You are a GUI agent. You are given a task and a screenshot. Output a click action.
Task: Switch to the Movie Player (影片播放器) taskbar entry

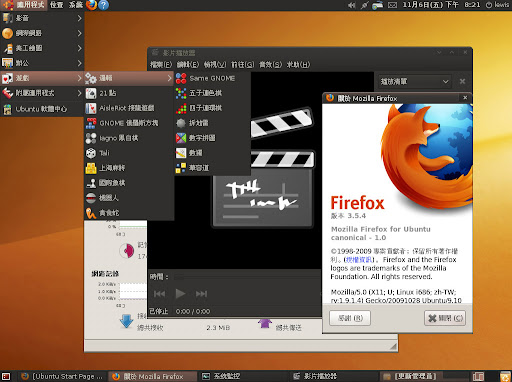334,376
